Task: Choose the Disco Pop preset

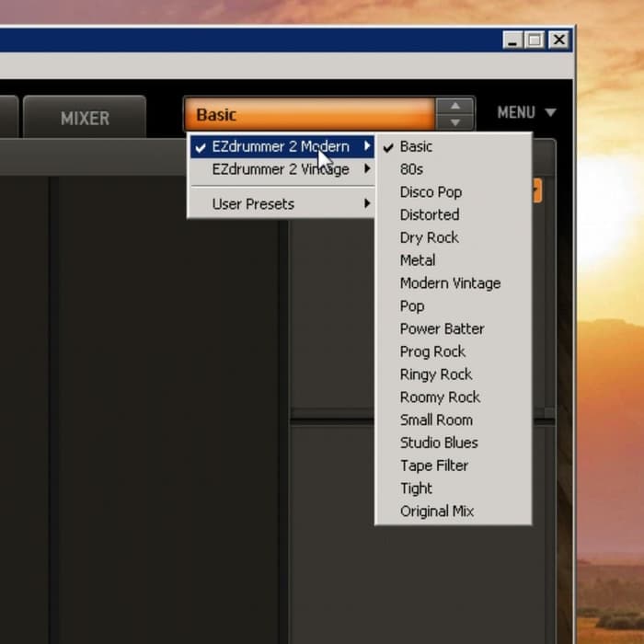Action: tap(454, 192)
